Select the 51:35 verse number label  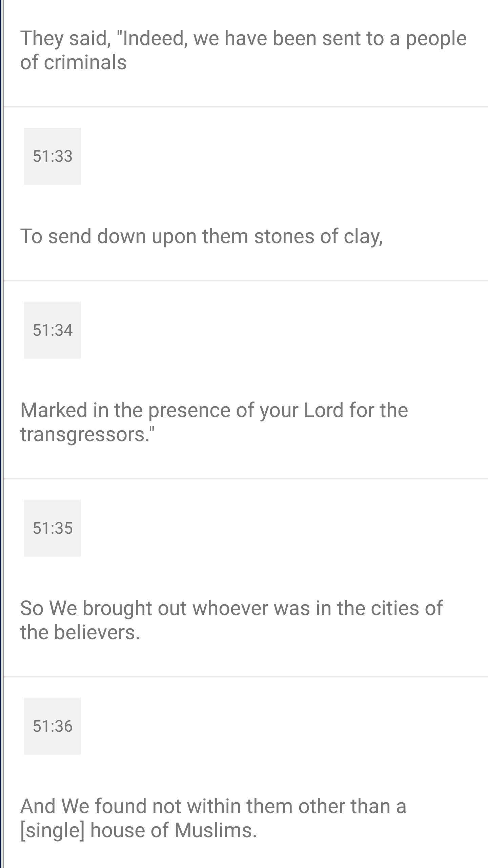(53, 528)
